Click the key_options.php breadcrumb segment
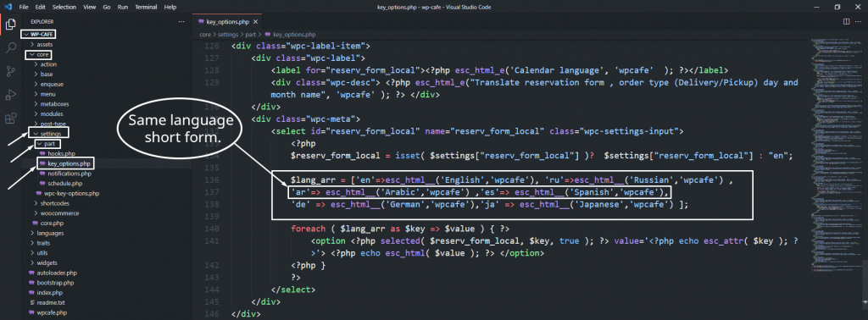This screenshot has width=868, height=320. point(290,34)
